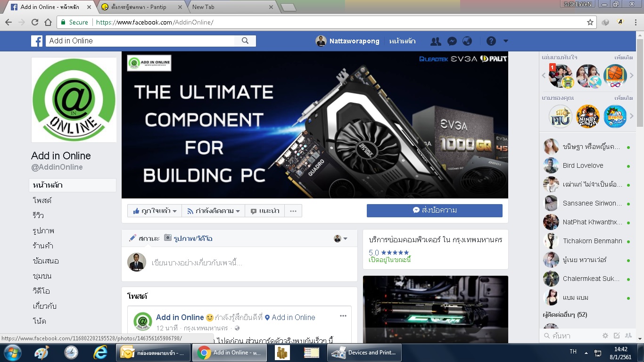Open Paint from the taskbar
This screenshot has width=644, height=362.
42,352
